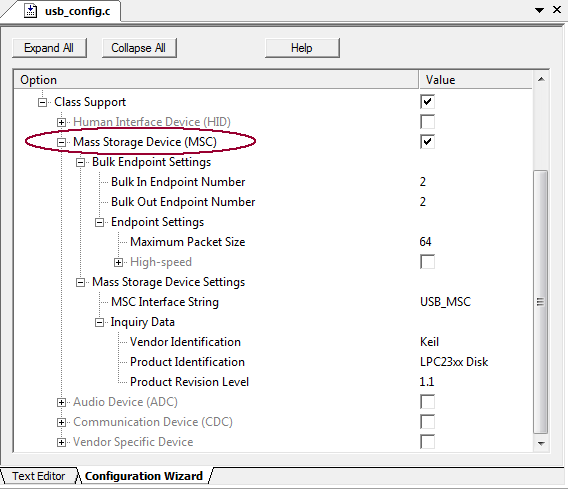Enable the Vendor Specific Device checkbox

pos(427,442)
